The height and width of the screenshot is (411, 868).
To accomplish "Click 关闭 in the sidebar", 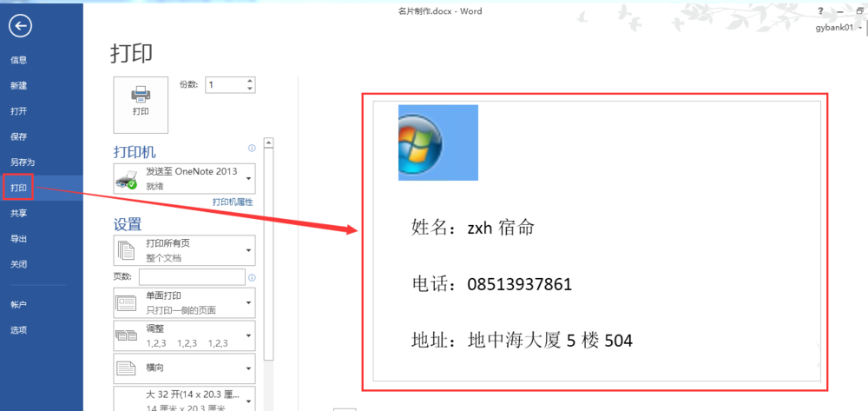I will click(x=19, y=264).
